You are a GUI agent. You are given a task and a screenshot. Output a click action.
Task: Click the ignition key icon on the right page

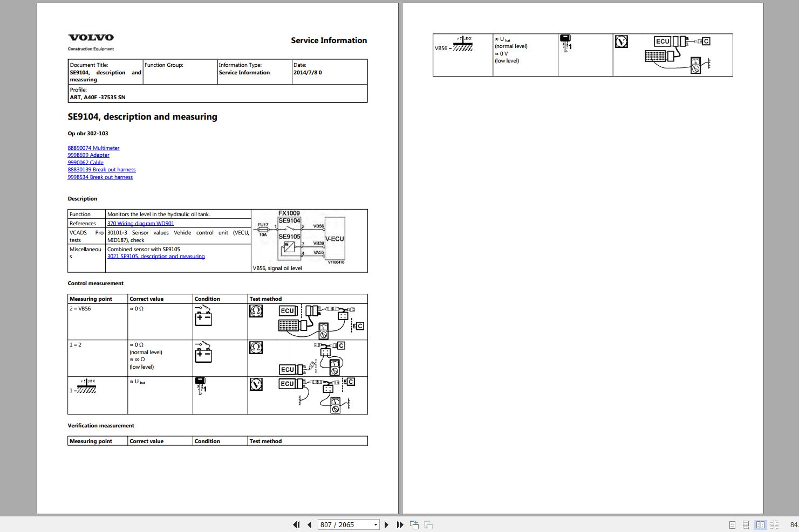[x=566, y=43]
